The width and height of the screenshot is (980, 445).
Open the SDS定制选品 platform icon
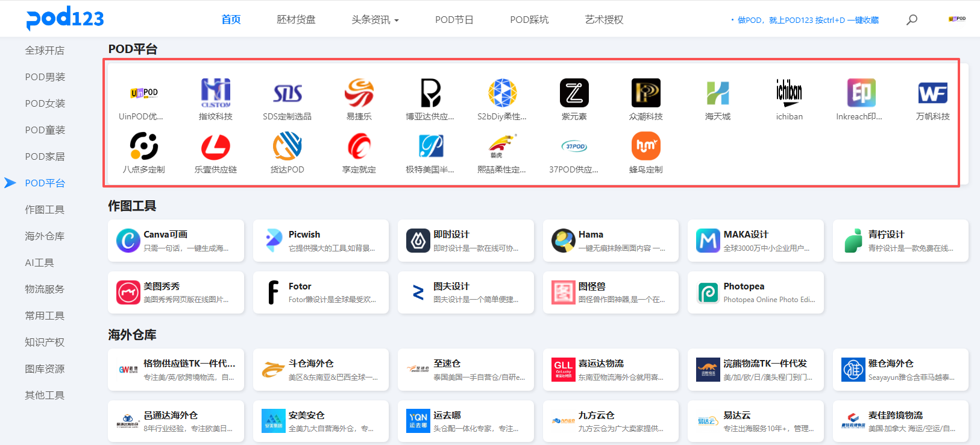click(x=287, y=93)
